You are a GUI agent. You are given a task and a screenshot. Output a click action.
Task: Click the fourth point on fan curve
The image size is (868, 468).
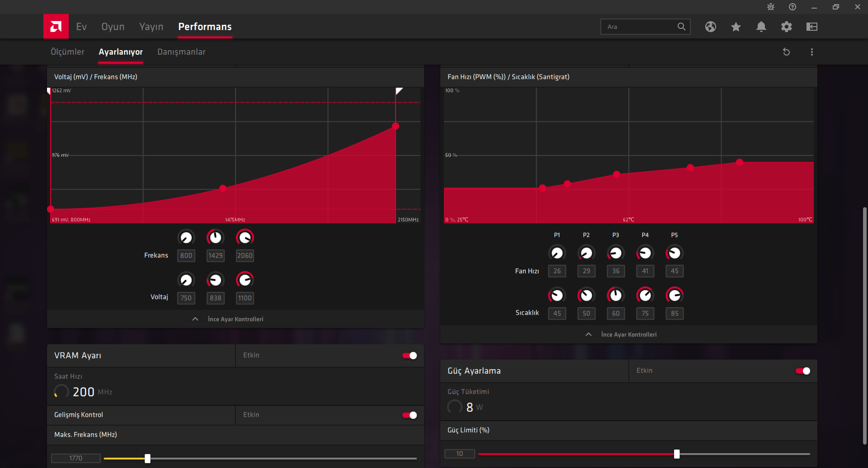(690, 168)
